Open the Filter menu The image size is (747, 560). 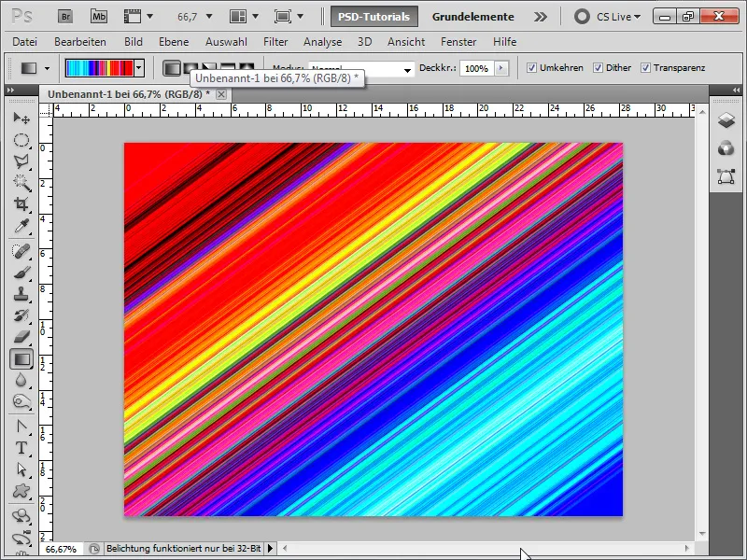275,42
